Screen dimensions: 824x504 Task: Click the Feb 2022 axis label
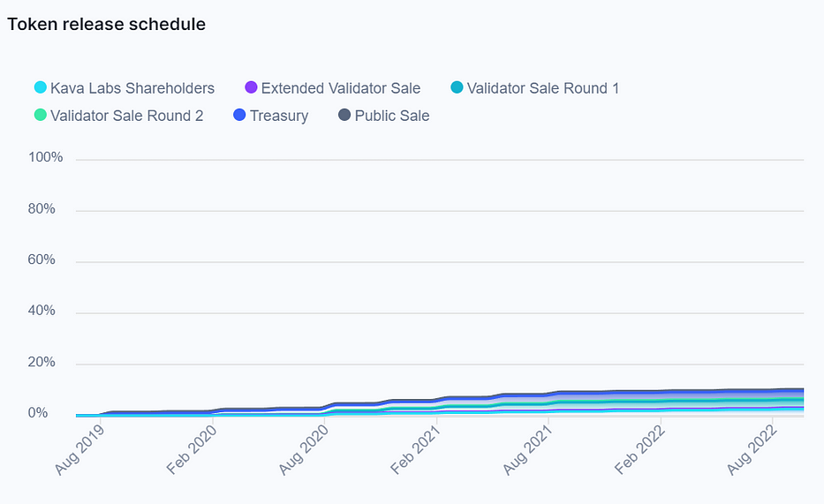point(640,449)
